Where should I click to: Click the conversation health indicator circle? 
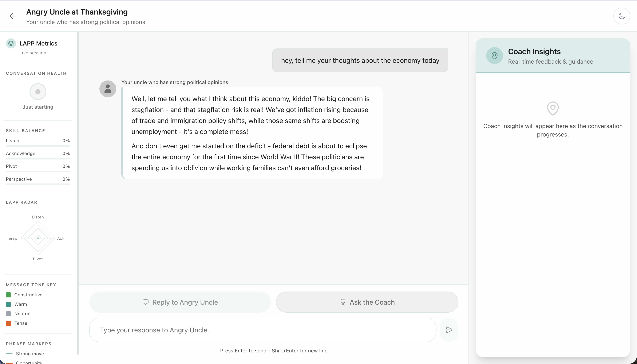pyautogui.click(x=38, y=91)
